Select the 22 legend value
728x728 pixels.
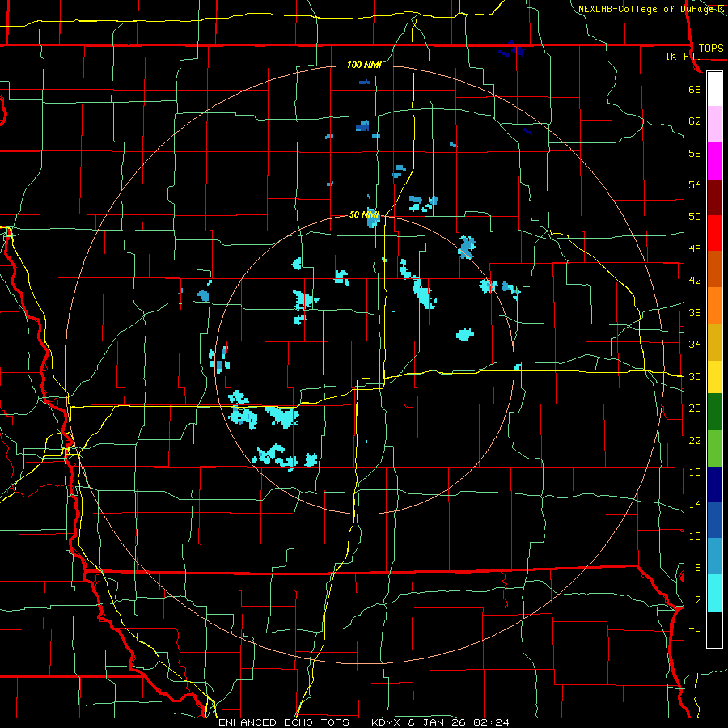[x=695, y=440]
